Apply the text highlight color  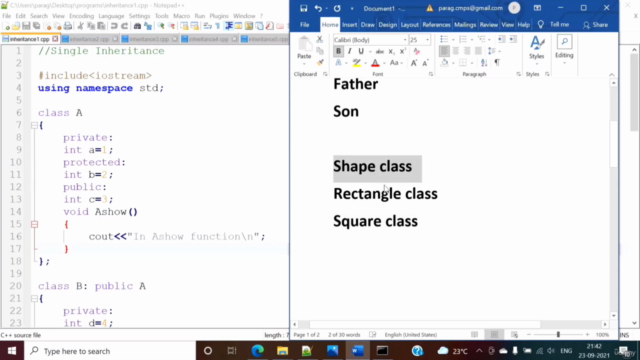click(356, 63)
